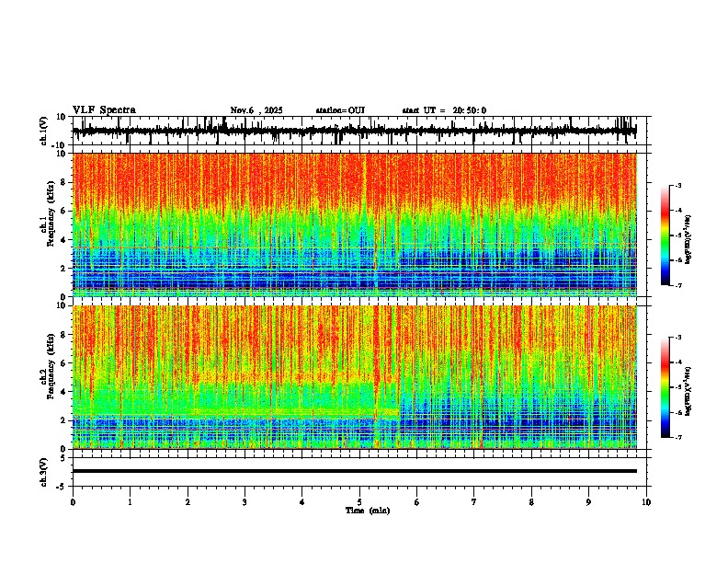Click the time axis tick label "7"
This screenshot has width=728, height=563.
(x=474, y=501)
